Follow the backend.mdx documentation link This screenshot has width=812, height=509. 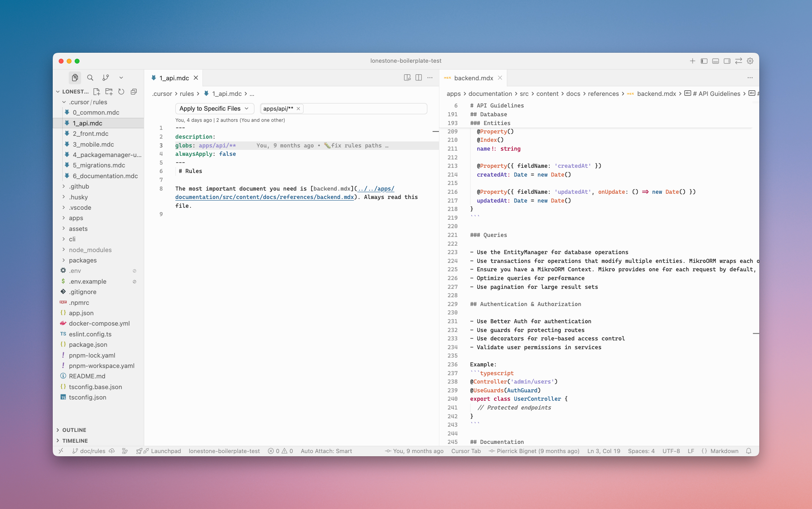coord(264,197)
